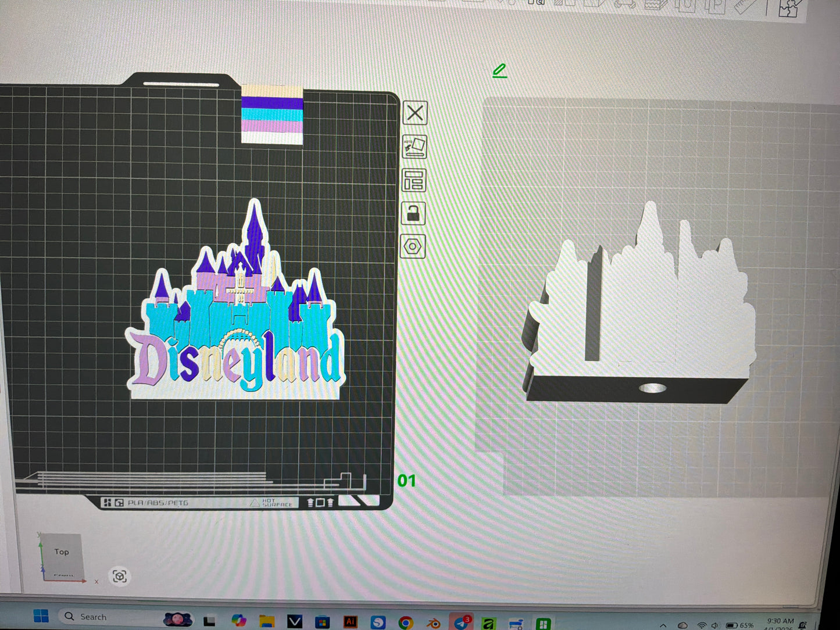Arrange objects on the plate
This screenshot has height=630, width=840.
point(414,180)
